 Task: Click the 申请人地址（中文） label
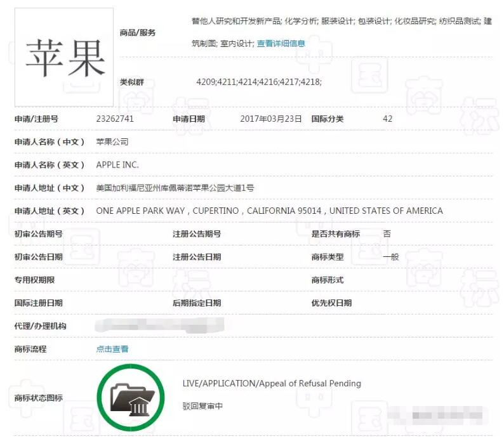50,188
